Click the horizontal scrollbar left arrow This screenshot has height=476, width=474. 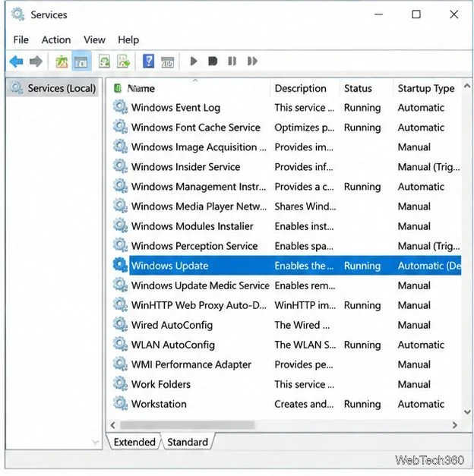112,425
